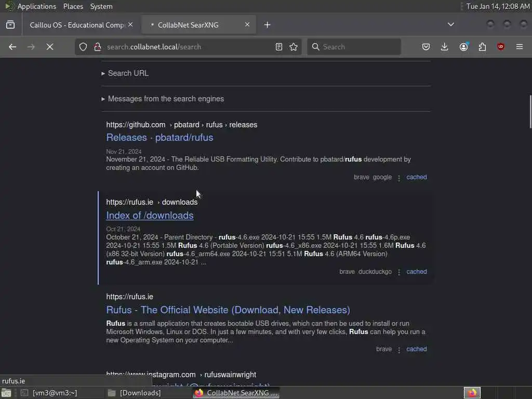Close the CollabNet SearXNG tab
Screen dimensions: 532x399
[x=247, y=25]
